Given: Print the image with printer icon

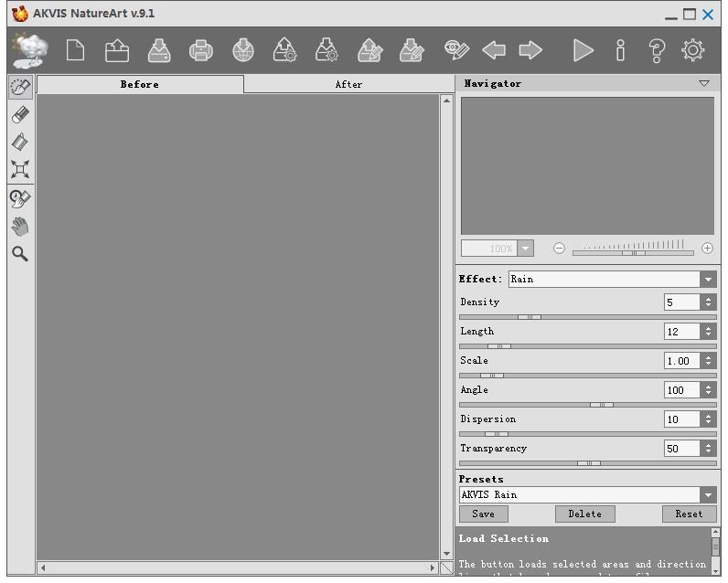Looking at the screenshot, I should [201, 50].
